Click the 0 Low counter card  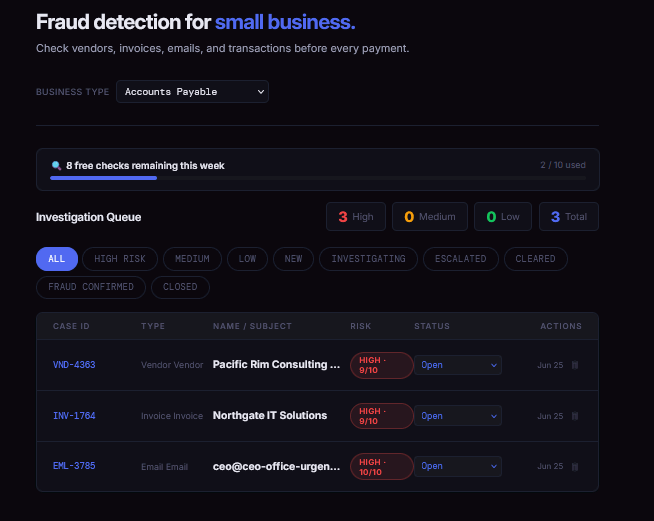pyautogui.click(x=503, y=216)
